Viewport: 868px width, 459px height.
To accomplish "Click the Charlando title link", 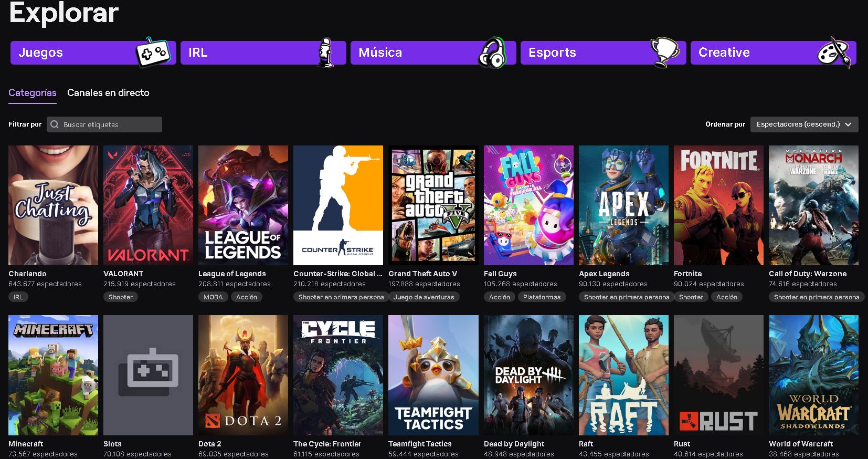I will click(27, 274).
